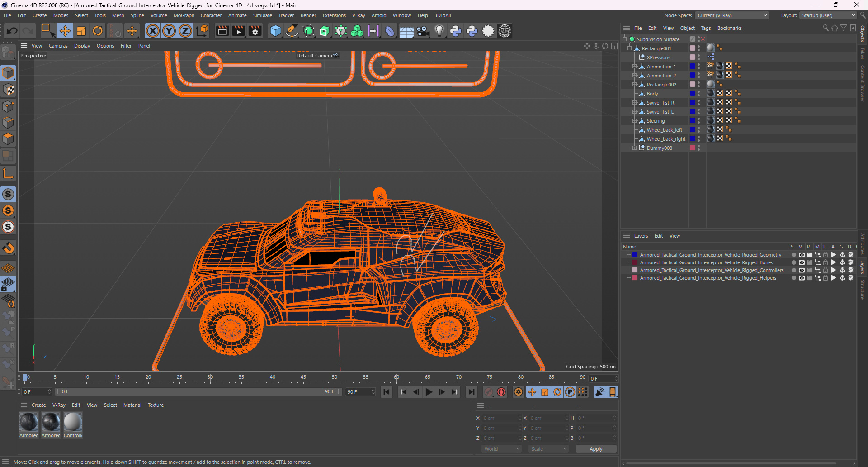Toggle Y axis lock
The width and height of the screenshot is (868, 467).
[x=169, y=31]
